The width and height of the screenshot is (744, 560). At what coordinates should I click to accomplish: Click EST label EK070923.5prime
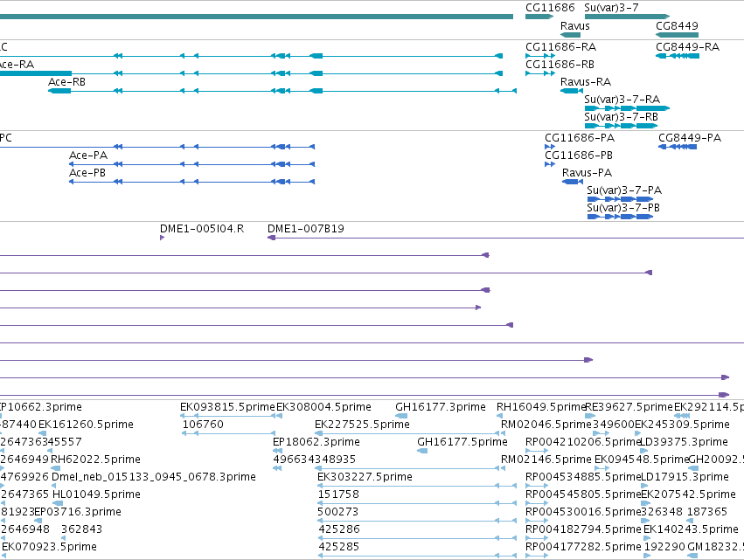[49, 547]
